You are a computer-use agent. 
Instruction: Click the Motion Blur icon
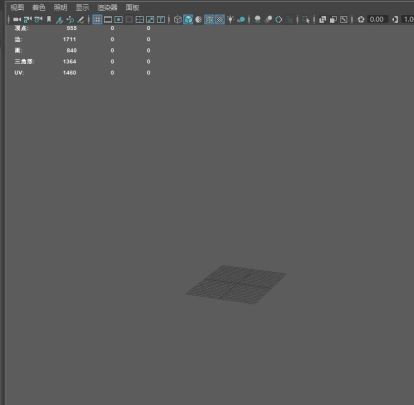point(268,20)
